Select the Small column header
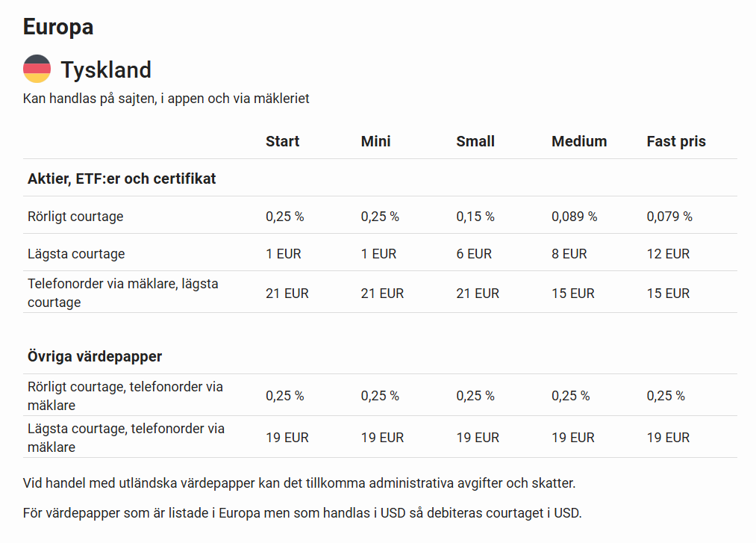 pyautogui.click(x=475, y=141)
